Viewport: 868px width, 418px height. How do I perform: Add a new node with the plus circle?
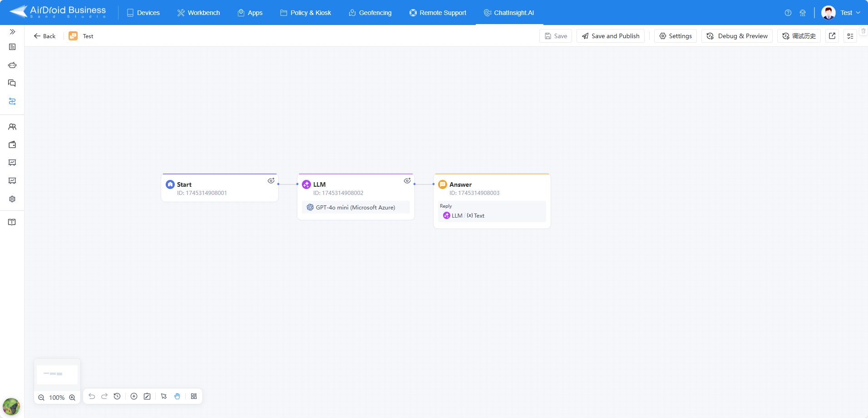(134, 396)
